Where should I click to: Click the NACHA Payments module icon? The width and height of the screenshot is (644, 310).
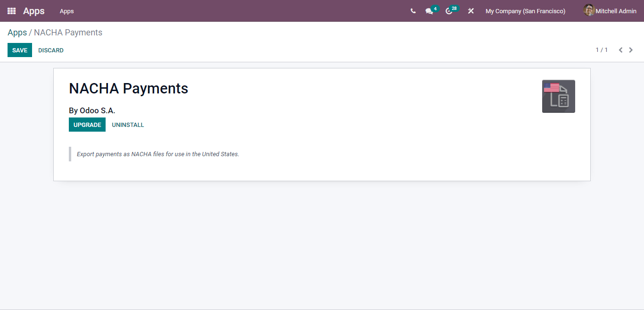[x=559, y=96]
